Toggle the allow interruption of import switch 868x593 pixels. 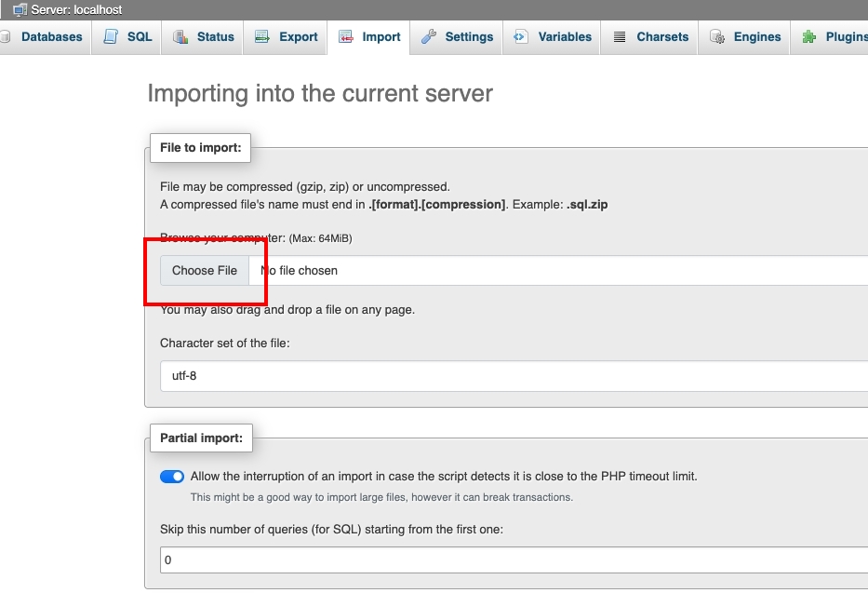coord(172,477)
